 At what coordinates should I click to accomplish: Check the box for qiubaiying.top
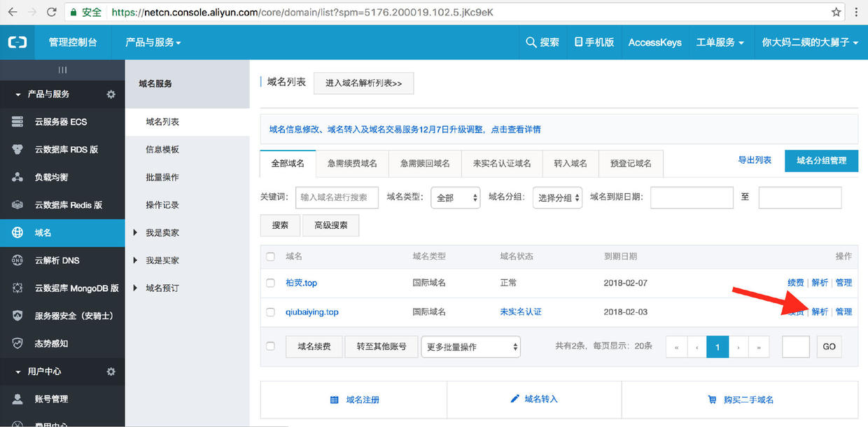pos(271,311)
